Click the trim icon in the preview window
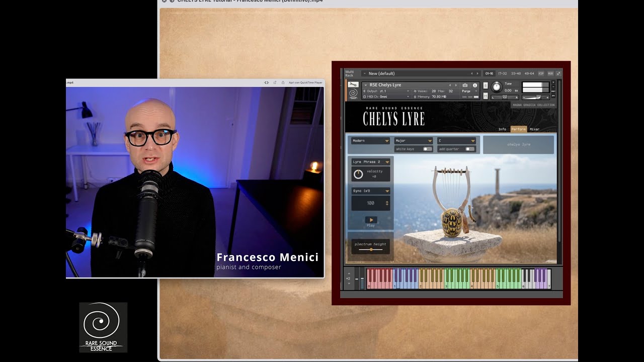Screen dimensions: 644x362 coord(267,82)
